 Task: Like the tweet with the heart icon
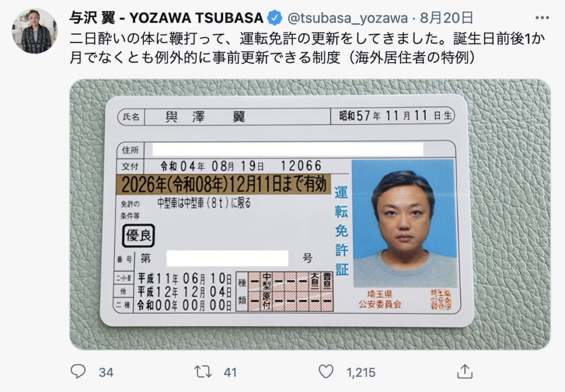coord(326,372)
